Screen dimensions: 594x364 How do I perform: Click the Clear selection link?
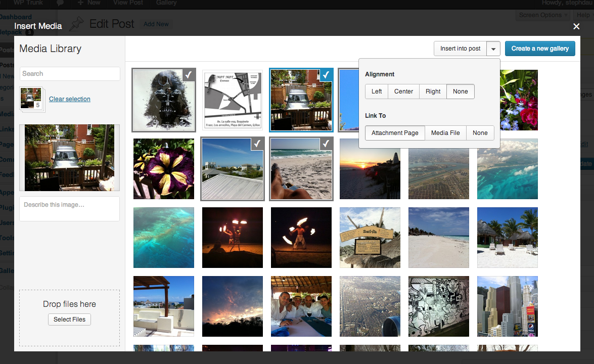70,99
